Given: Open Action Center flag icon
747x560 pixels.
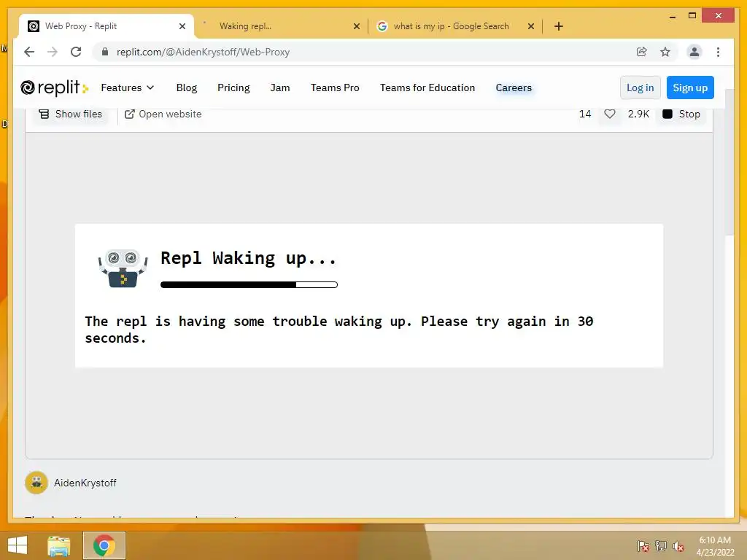Looking at the screenshot, I should tap(643, 546).
